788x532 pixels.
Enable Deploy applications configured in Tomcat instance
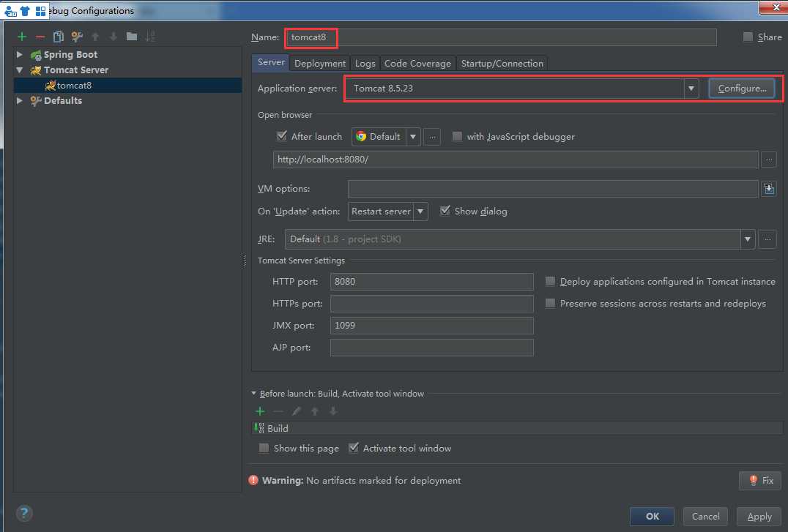pyautogui.click(x=550, y=281)
